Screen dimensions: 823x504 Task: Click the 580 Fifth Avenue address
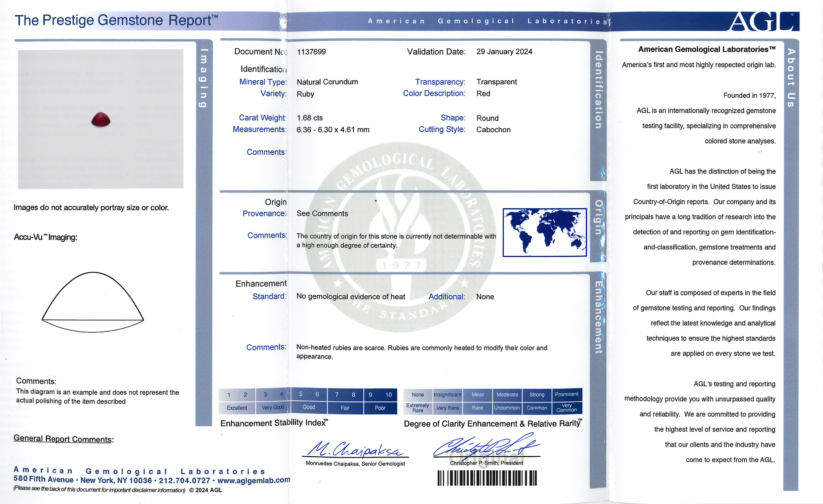pos(43,480)
